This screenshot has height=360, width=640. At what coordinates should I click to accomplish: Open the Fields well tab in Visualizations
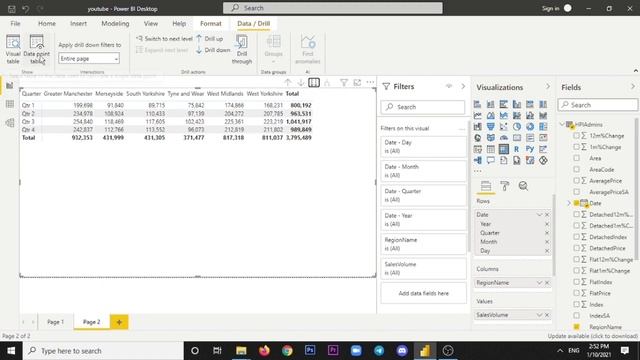pos(486,186)
